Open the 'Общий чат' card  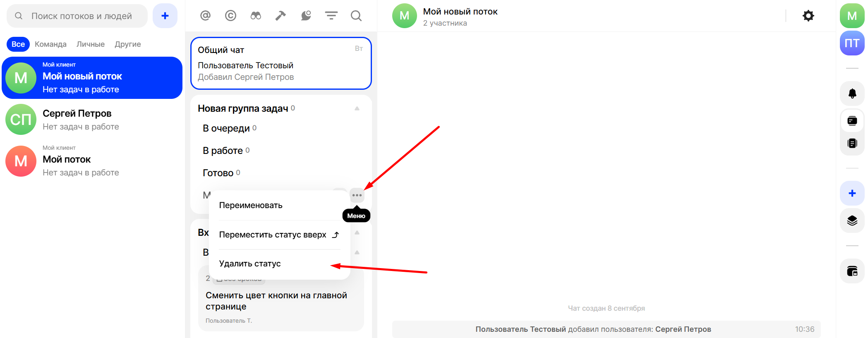point(281,63)
